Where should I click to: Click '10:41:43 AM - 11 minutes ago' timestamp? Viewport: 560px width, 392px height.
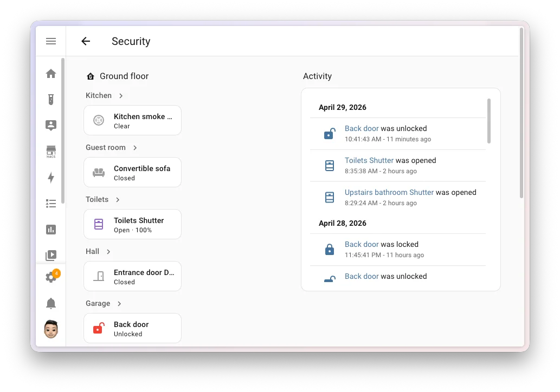[388, 139]
